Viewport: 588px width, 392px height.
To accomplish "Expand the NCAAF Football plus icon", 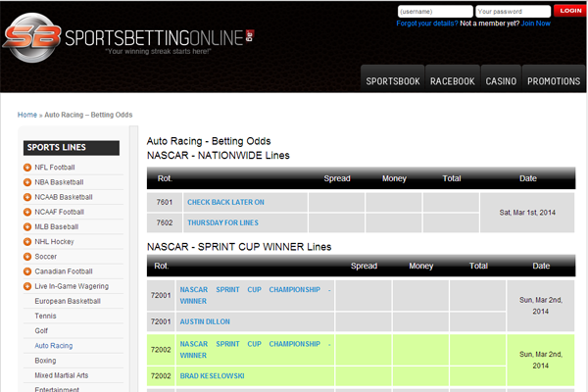I will pos(27,212).
